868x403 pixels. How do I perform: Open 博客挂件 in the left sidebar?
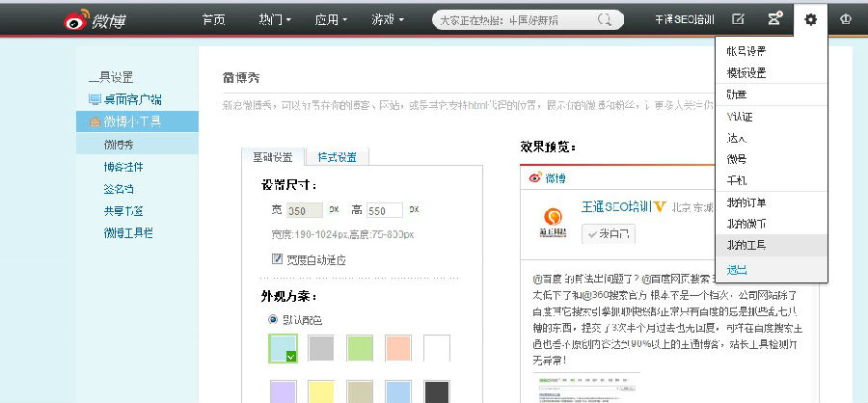[x=123, y=167]
